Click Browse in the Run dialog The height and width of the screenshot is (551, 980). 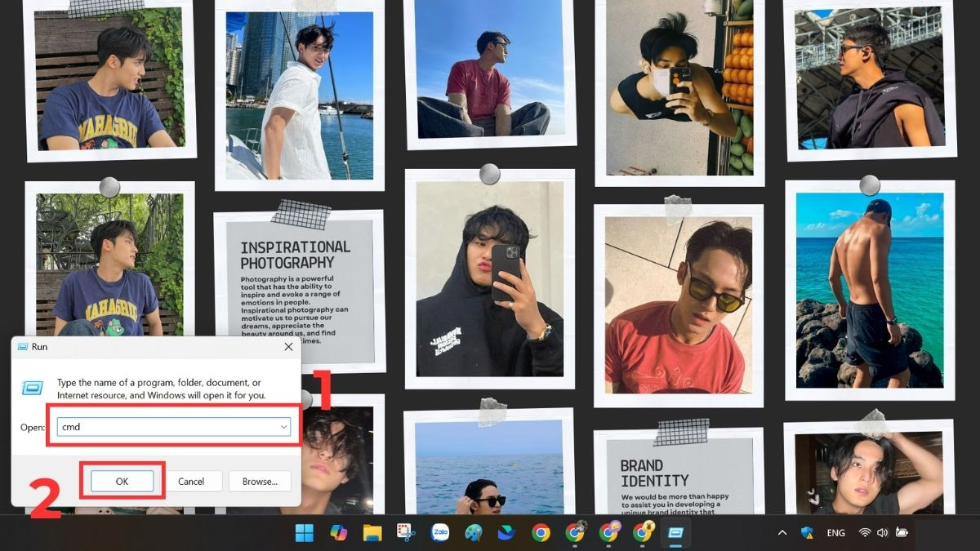260,481
